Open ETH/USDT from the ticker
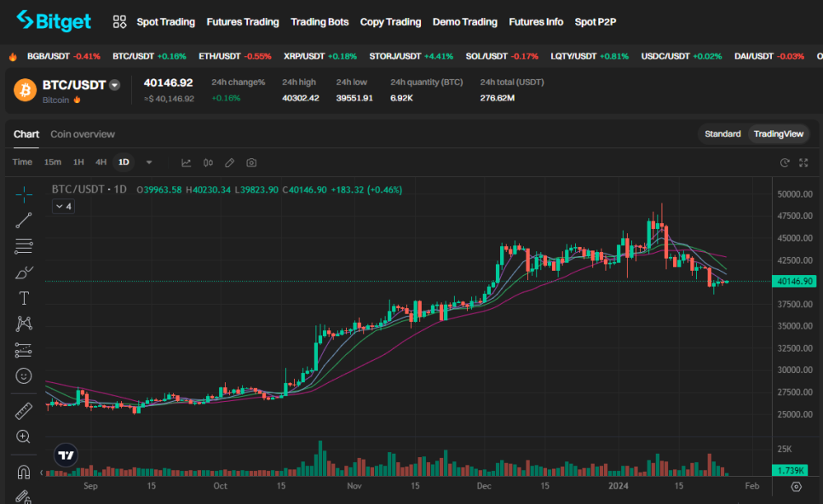The height and width of the screenshot is (504, 823). (234, 56)
